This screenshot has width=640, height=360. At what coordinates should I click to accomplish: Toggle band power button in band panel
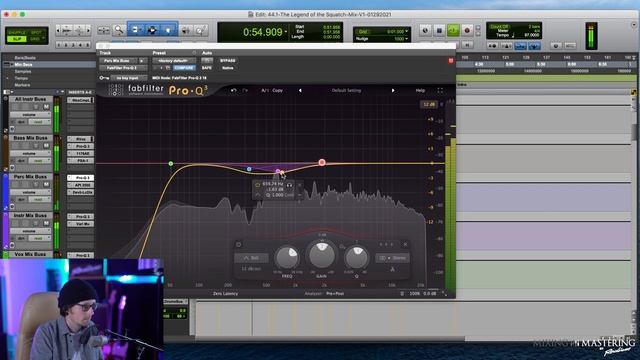pos(239,244)
